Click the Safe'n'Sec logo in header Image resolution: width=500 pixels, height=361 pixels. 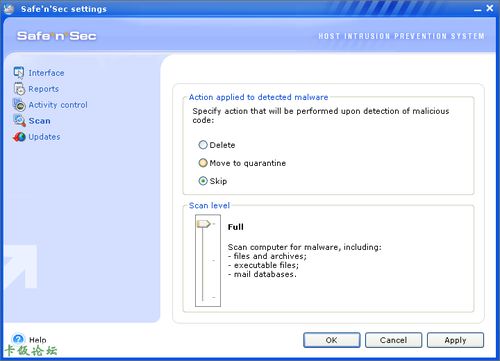tap(57, 36)
